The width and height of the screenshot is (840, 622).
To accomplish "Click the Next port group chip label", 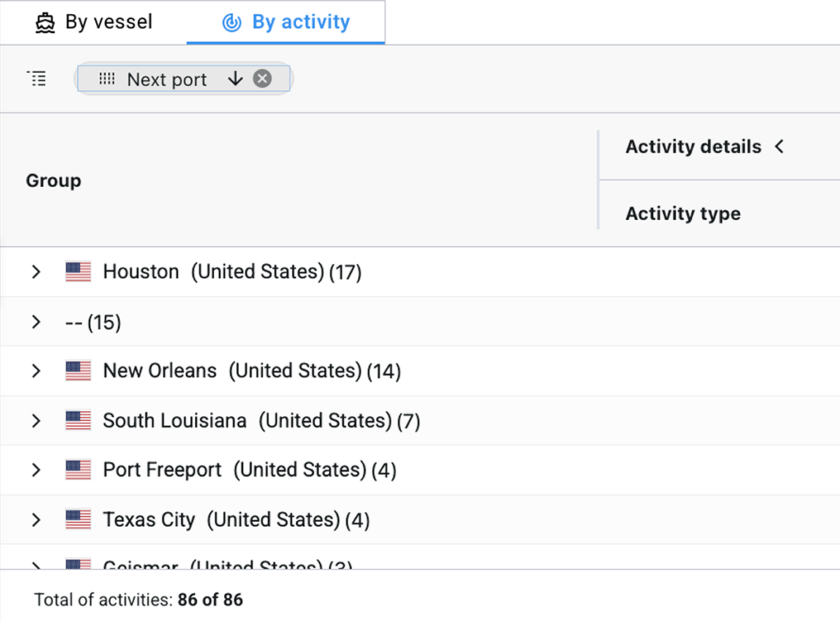I will tap(167, 80).
